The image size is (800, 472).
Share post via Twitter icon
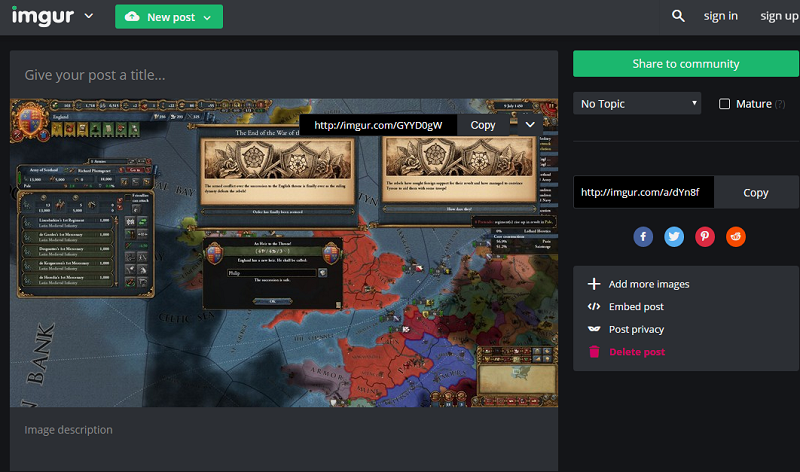pyautogui.click(x=674, y=237)
